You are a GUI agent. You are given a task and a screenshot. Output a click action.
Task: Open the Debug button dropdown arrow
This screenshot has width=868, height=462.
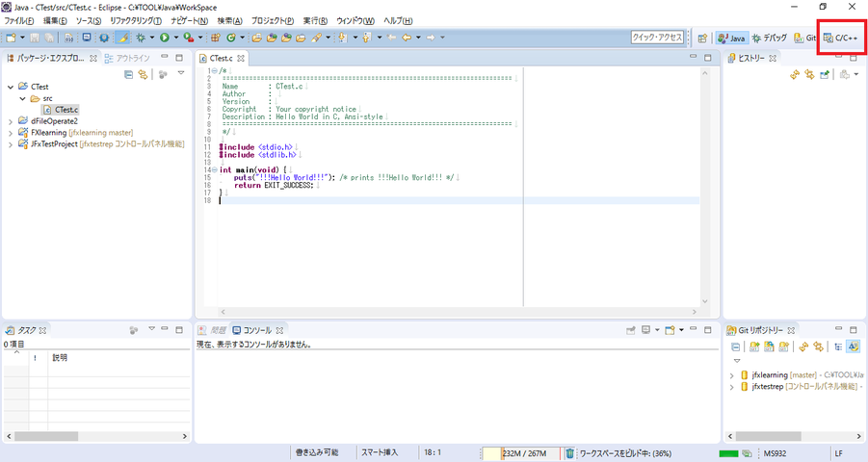[x=151, y=38]
